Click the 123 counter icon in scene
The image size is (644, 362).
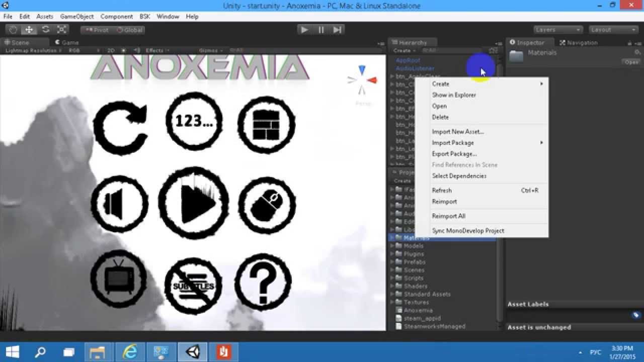pyautogui.click(x=194, y=121)
